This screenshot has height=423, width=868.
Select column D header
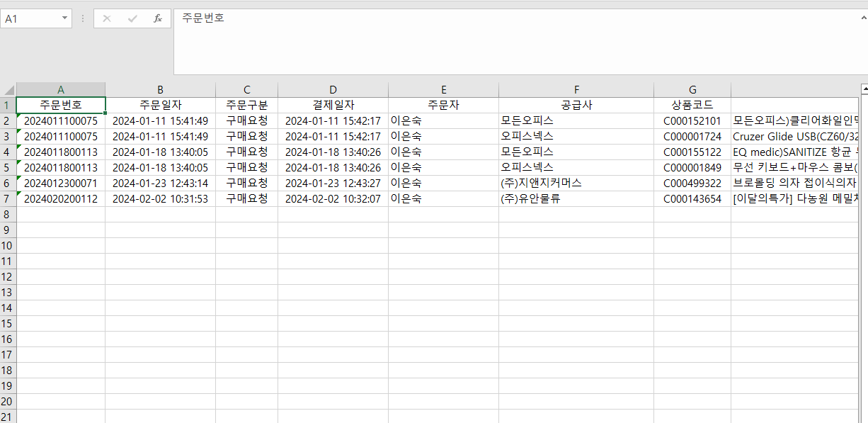click(333, 90)
